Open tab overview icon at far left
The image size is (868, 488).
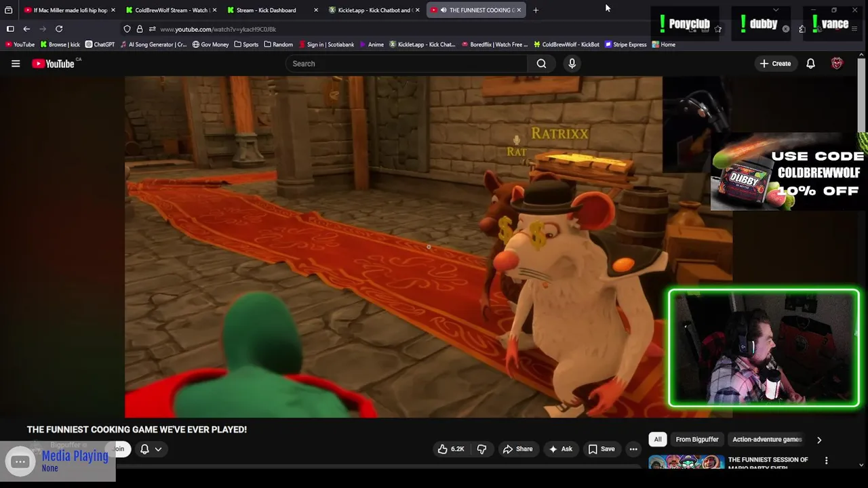tap(9, 10)
